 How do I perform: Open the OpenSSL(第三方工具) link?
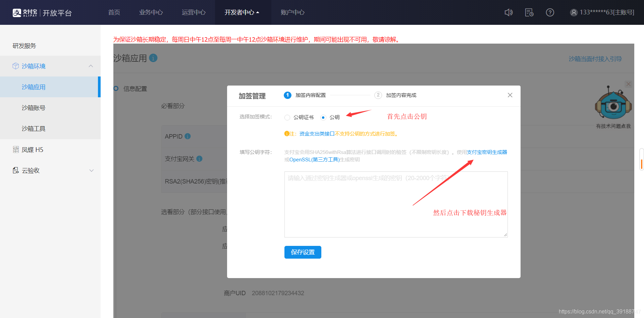[315, 160]
